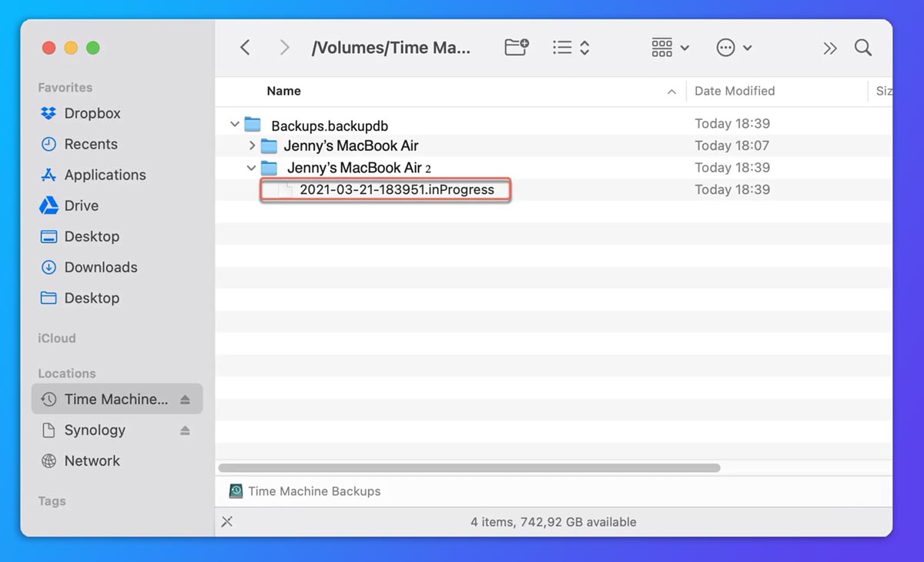The height and width of the screenshot is (562, 924).
Task: Show more toolbar items with double chevron
Action: 829,49
